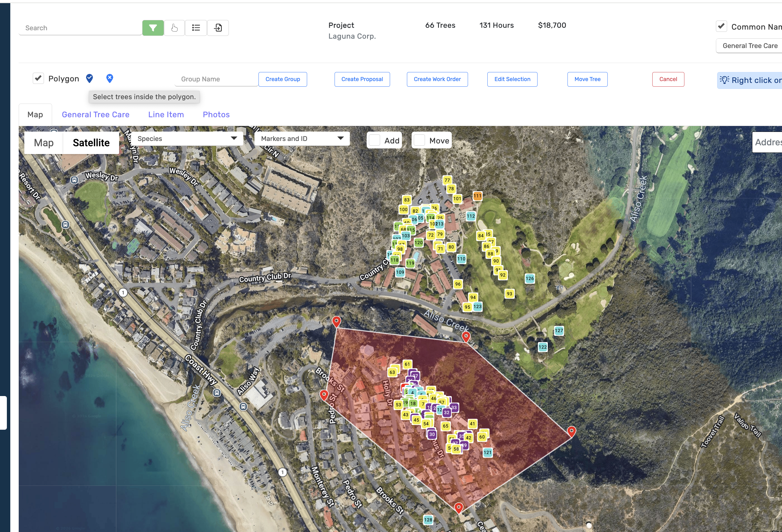Viewport: 782px width, 532px height.
Task: Click the hand pointer selection icon
Action: (x=174, y=27)
